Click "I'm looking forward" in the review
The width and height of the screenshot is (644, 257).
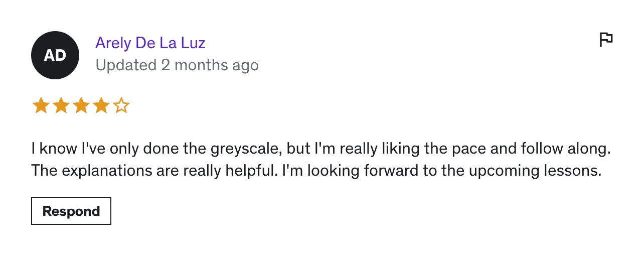(339, 171)
